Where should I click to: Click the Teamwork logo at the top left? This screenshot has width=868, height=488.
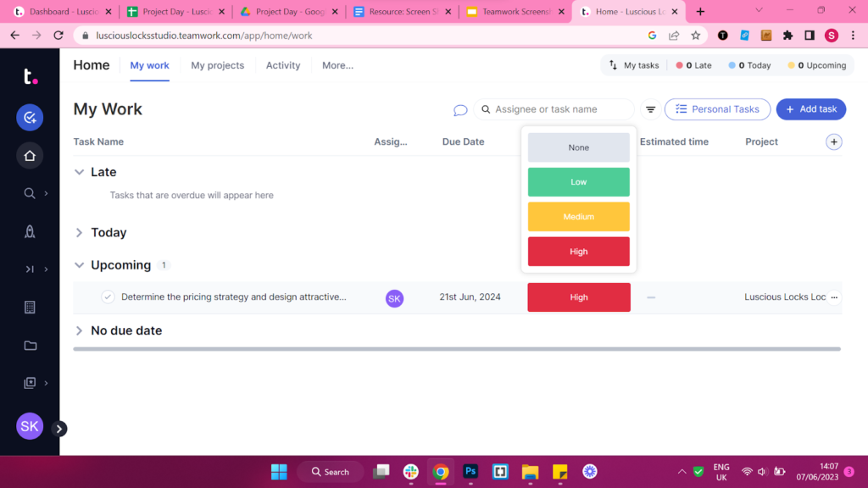[x=30, y=77]
